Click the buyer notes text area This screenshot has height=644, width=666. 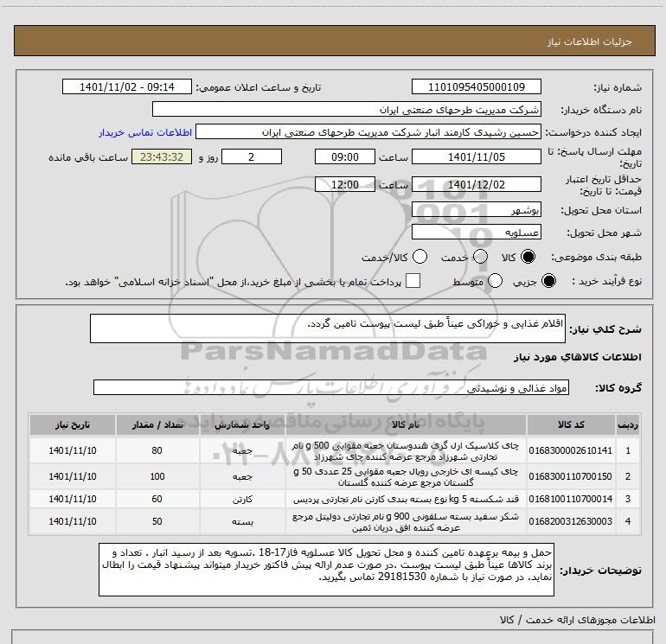[326, 570]
